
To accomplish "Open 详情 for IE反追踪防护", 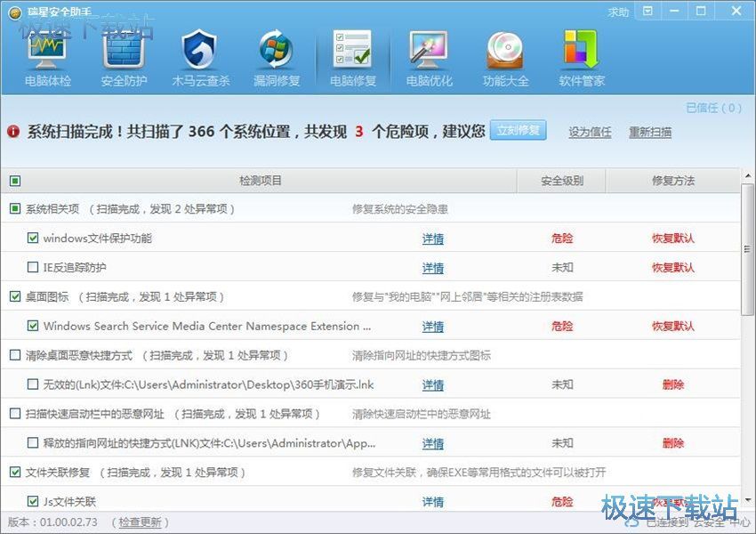I will pyautogui.click(x=433, y=268).
